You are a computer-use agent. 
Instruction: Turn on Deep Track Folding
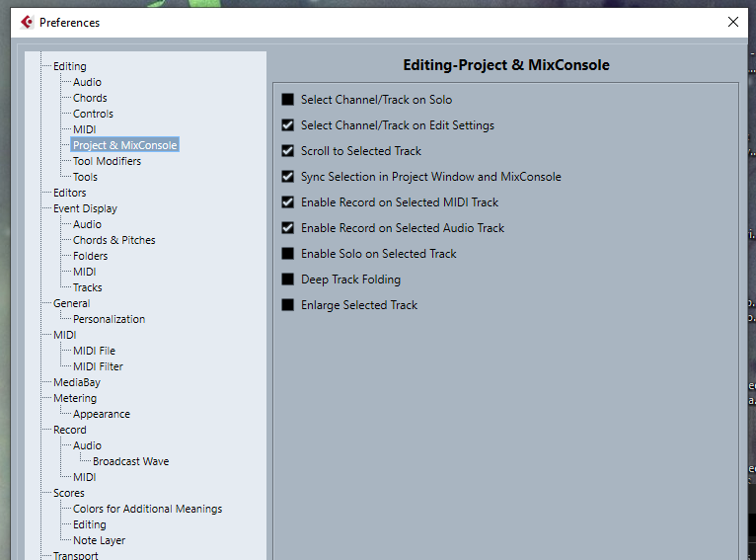(x=288, y=280)
